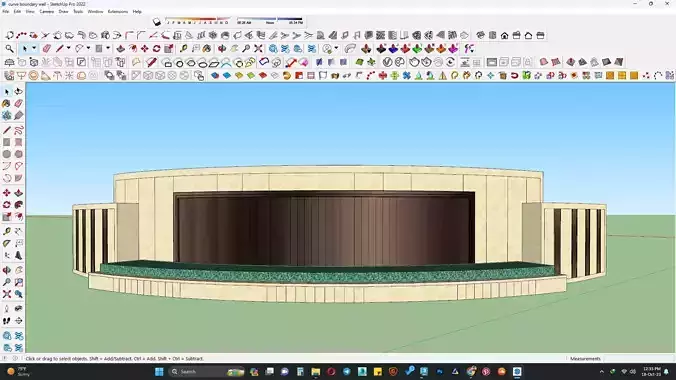Activate the Look Around tool

19,309
